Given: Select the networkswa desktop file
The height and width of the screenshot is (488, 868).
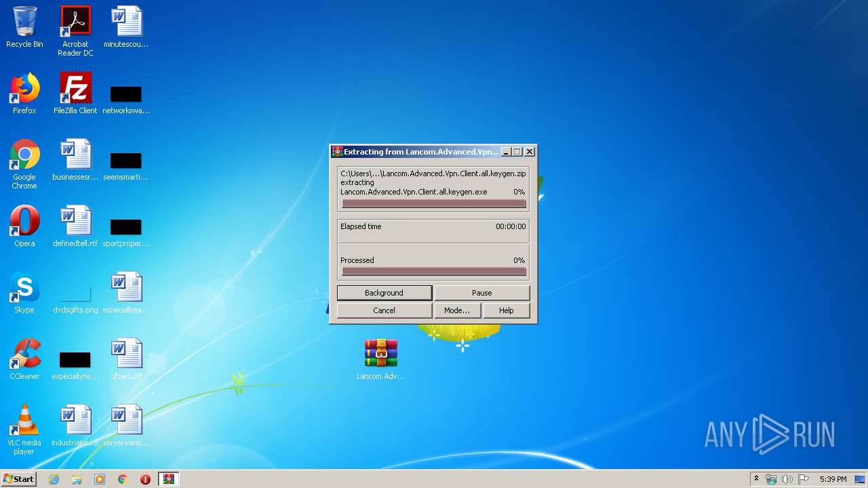Looking at the screenshot, I should click(x=126, y=99).
